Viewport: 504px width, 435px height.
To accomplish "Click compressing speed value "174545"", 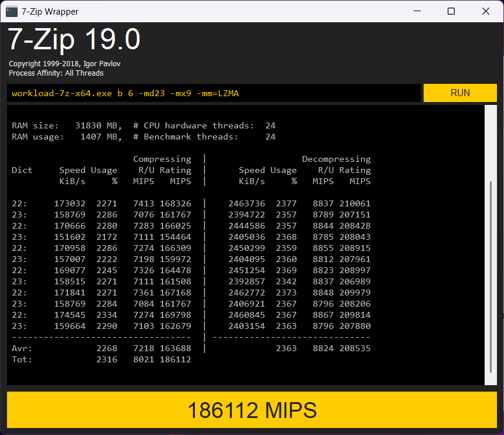I will coord(70,315).
